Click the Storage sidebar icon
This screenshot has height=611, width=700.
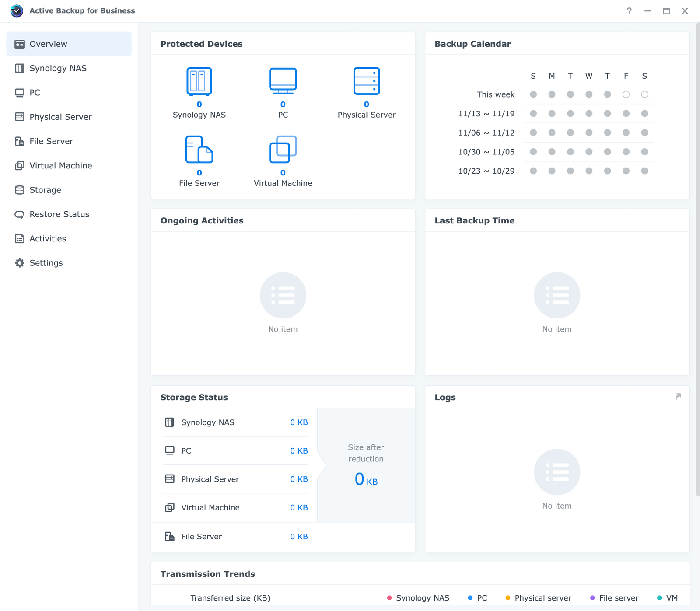click(x=20, y=190)
